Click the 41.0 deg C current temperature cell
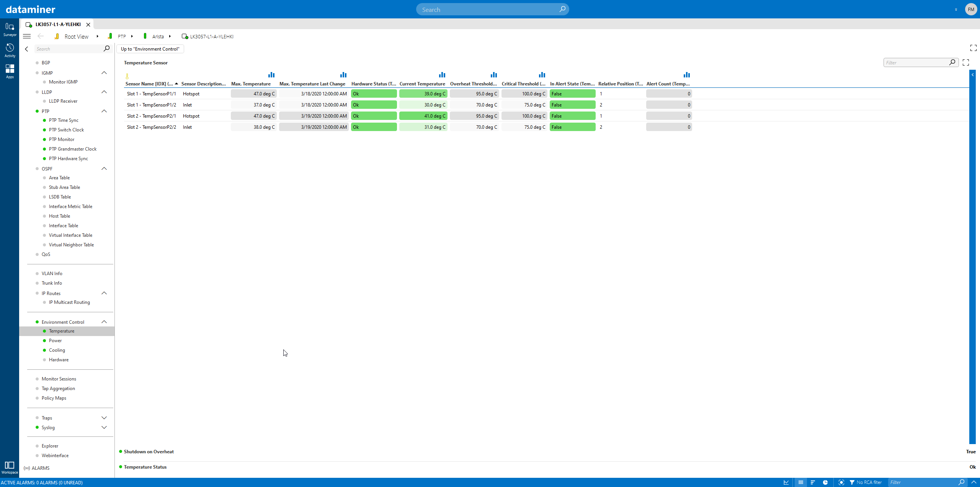980x487 pixels. coord(423,116)
